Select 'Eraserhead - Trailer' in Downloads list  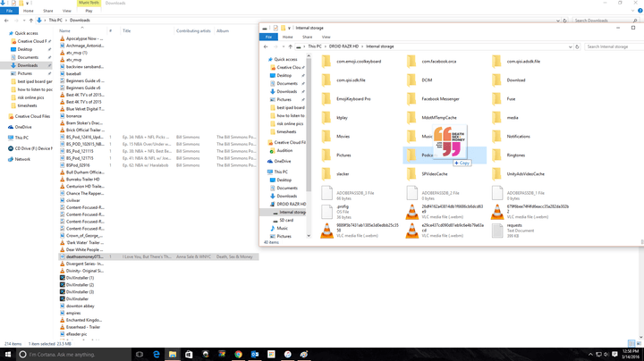click(x=80, y=327)
